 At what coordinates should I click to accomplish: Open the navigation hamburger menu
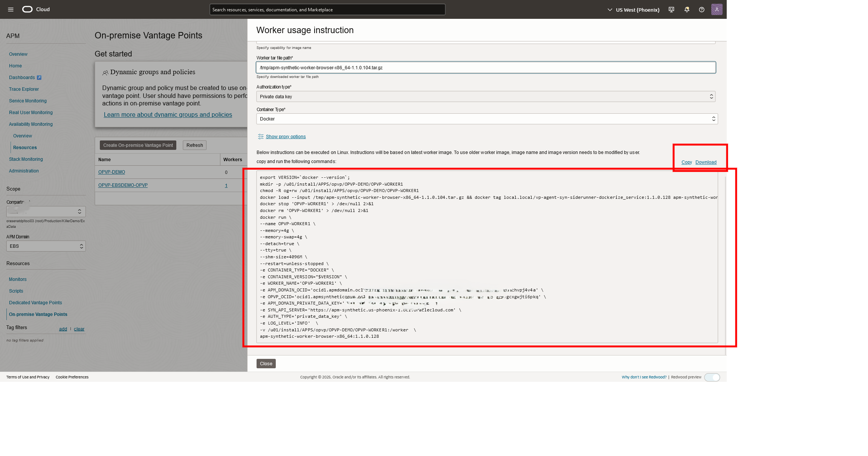(x=10, y=9)
